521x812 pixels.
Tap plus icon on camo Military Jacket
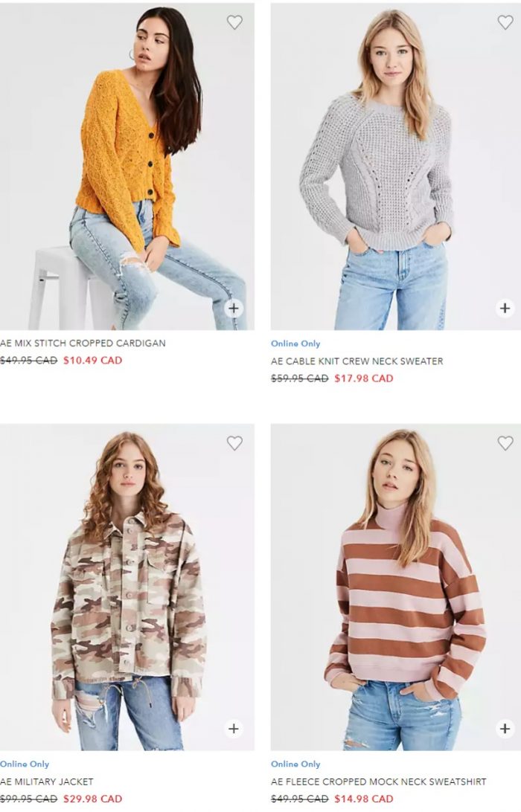pyautogui.click(x=234, y=729)
